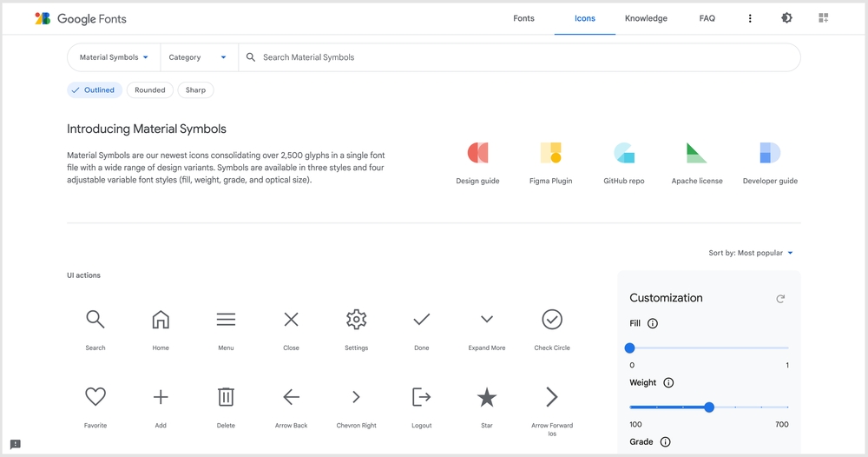Show info about the Grade setting

pyautogui.click(x=666, y=442)
